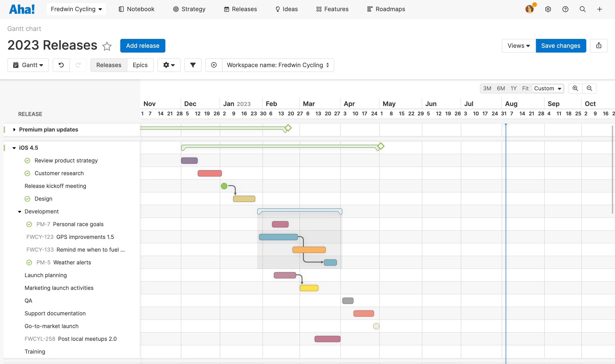615x364 pixels.
Task: Favorite this view with the star icon
Action: (x=107, y=46)
